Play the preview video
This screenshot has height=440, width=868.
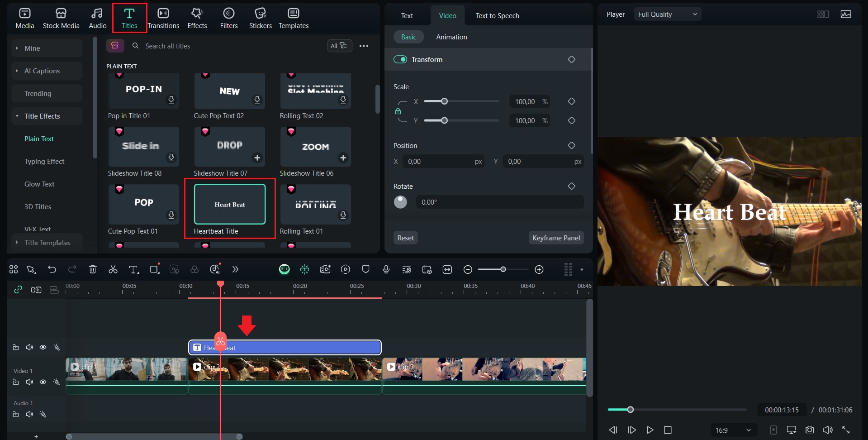(650, 430)
